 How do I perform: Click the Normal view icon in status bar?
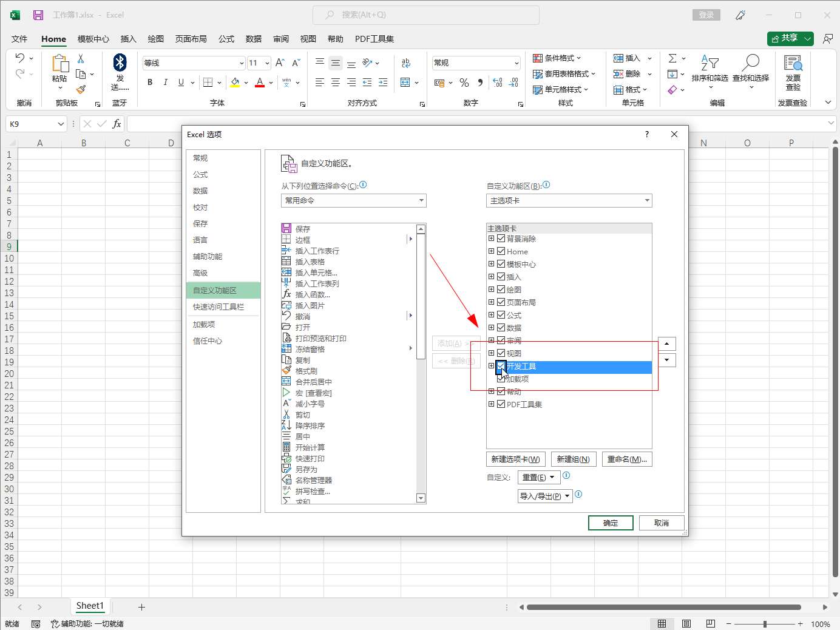coord(662,623)
